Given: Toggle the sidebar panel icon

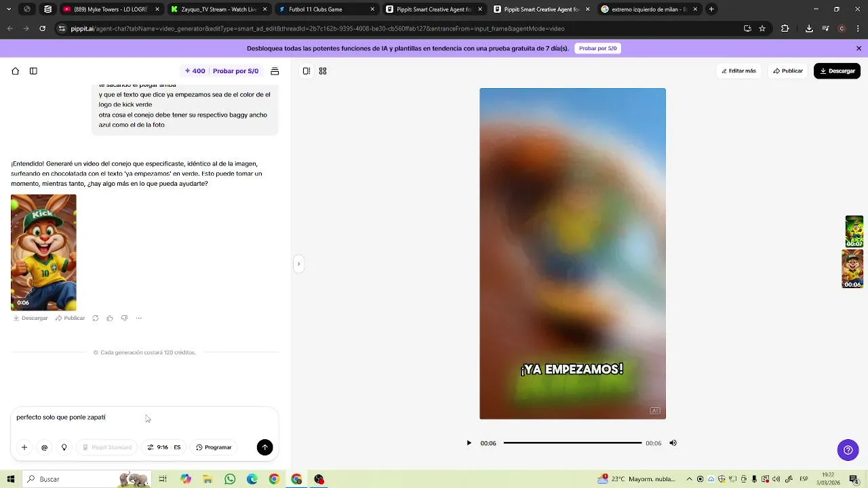Looking at the screenshot, I should click(33, 71).
